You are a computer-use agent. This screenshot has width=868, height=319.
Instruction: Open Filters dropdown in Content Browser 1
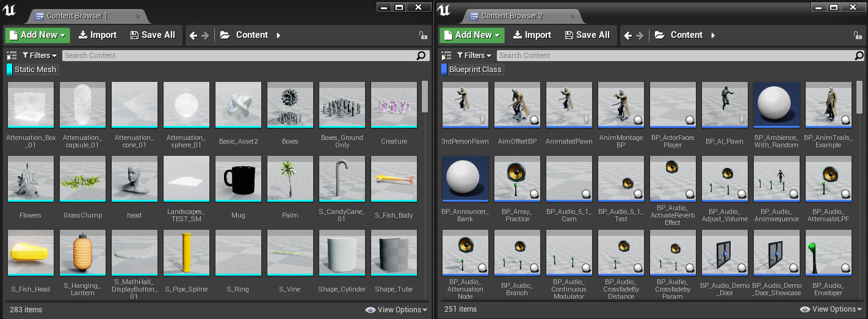40,55
